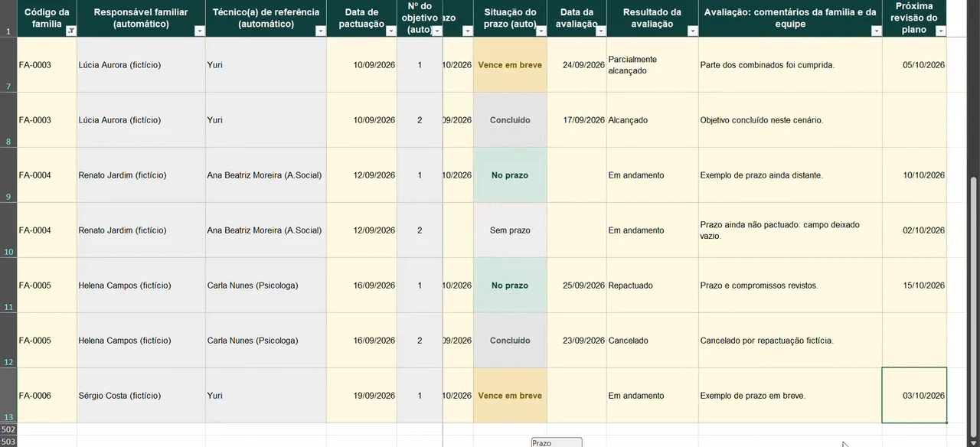Click the 'Cancelado' result cell
The width and height of the screenshot is (980, 447).
pos(652,341)
